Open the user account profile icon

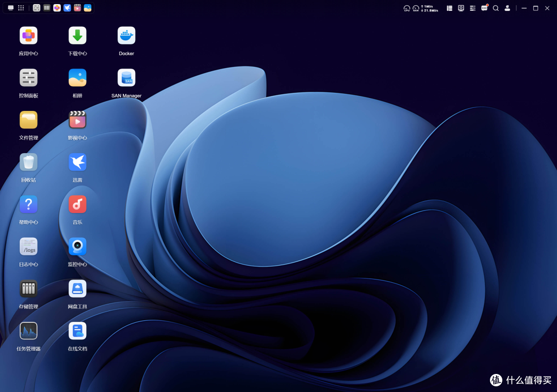pyautogui.click(x=507, y=8)
